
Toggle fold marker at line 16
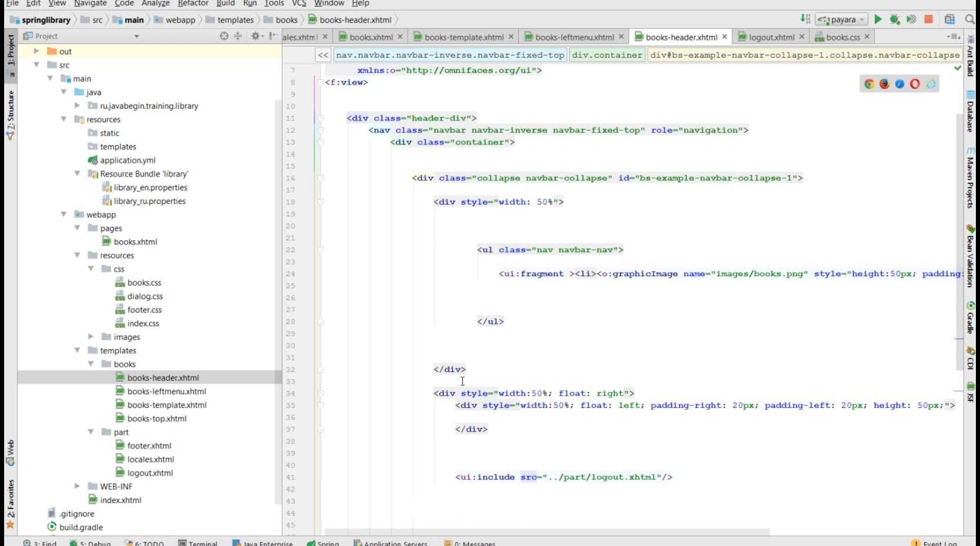pyautogui.click(x=321, y=177)
